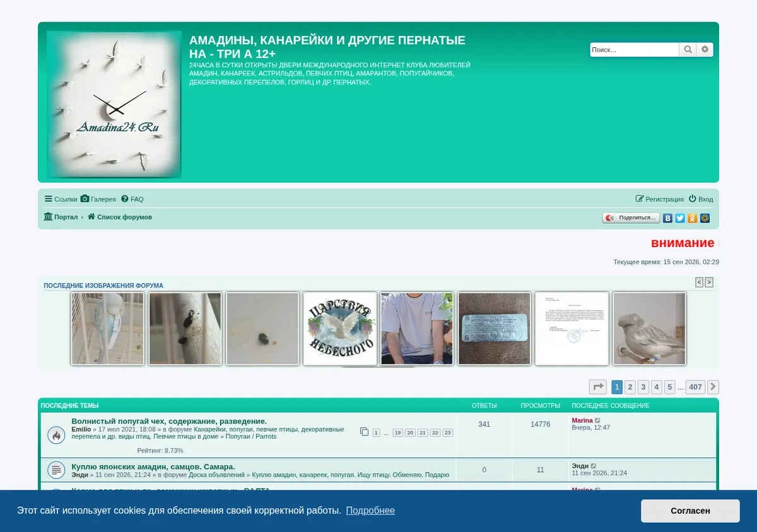Click into Поиск search field
757x532 pixels.
(x=635, y=50)
